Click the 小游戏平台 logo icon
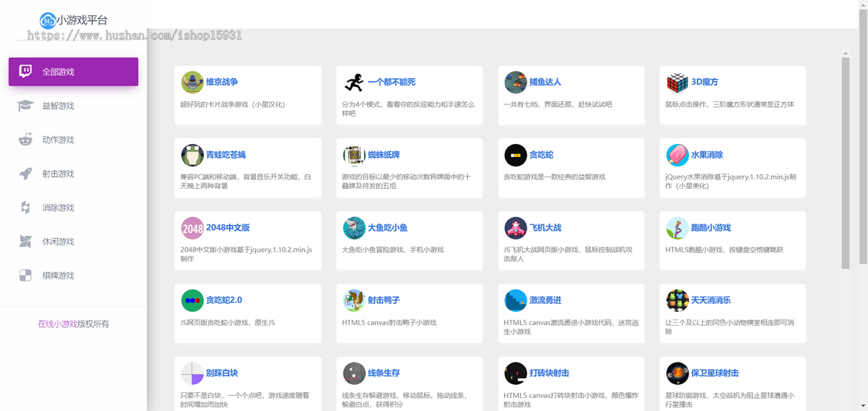The height and width of the screenshot is (411, 868). (48, 20)
